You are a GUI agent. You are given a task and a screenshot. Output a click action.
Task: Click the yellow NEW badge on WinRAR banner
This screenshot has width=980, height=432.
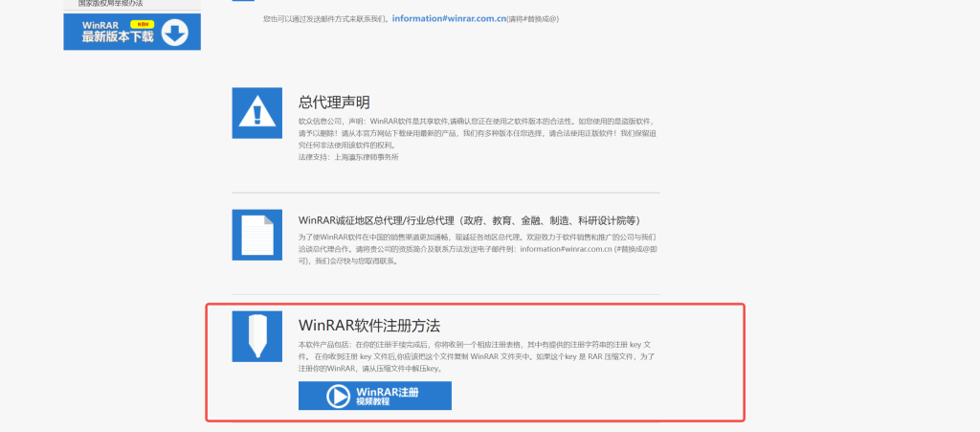(x=142, y=23)
